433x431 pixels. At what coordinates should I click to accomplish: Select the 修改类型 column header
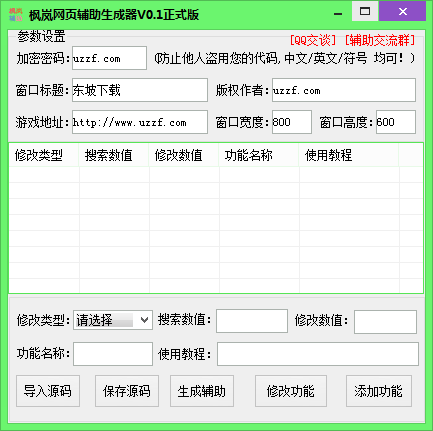[x=44, y=155]
